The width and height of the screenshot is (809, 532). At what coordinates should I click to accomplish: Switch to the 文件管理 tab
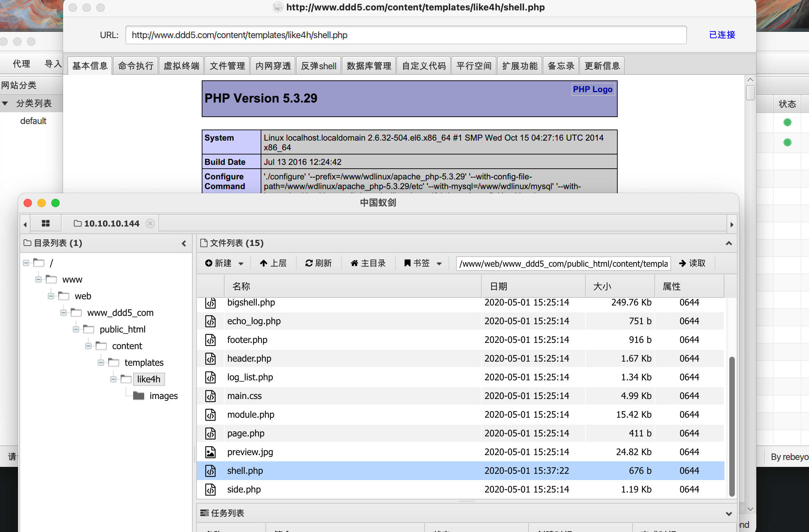[x=227, y=66]
